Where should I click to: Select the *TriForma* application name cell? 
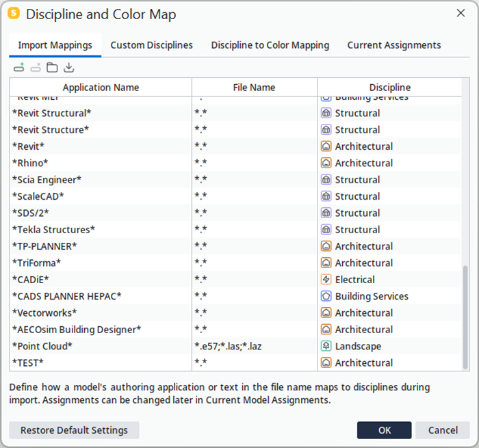click(101, 263)
